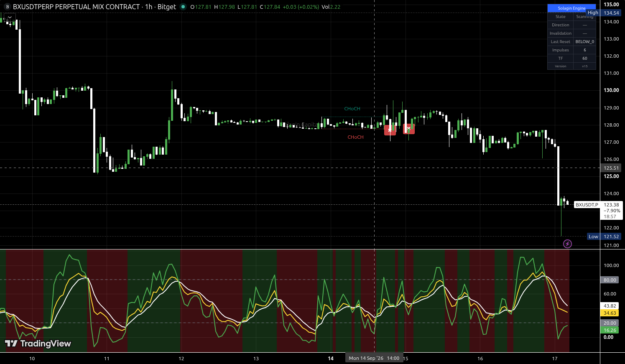Click the Invalidation row label
Image resolution: width=625 pixels, height=364 pixels.
(x=560, y=33)
